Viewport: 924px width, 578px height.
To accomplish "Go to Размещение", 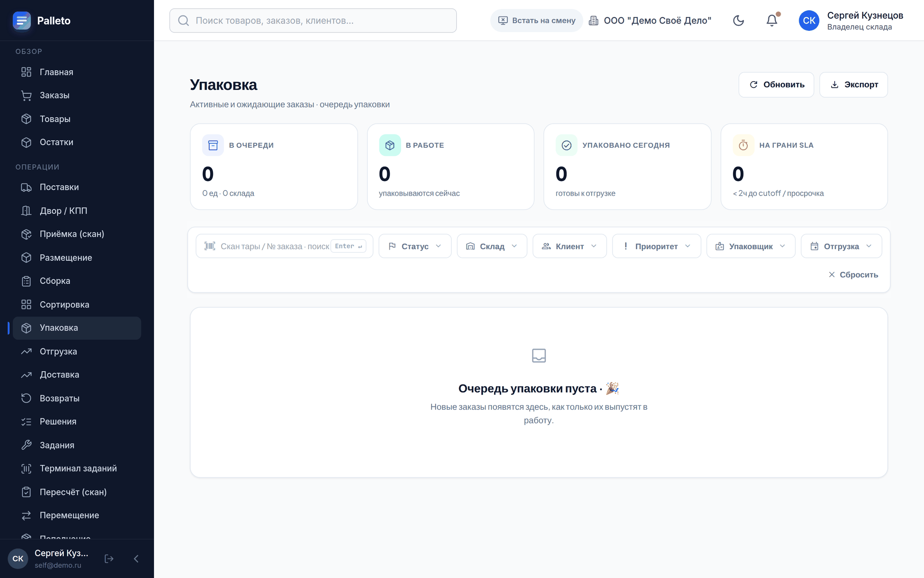I will point(77,257).
